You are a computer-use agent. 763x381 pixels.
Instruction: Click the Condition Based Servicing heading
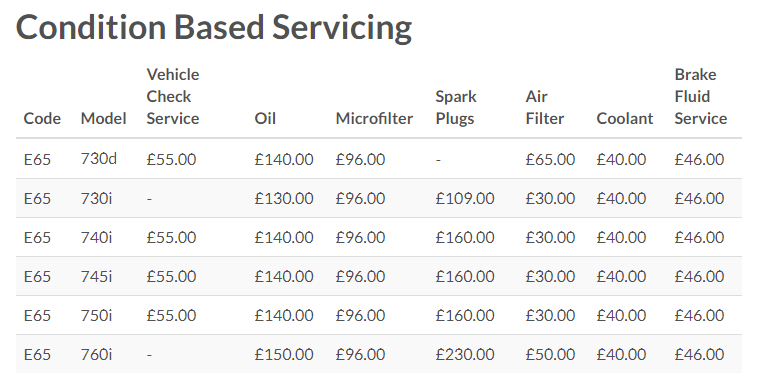[x=214, y=28]
